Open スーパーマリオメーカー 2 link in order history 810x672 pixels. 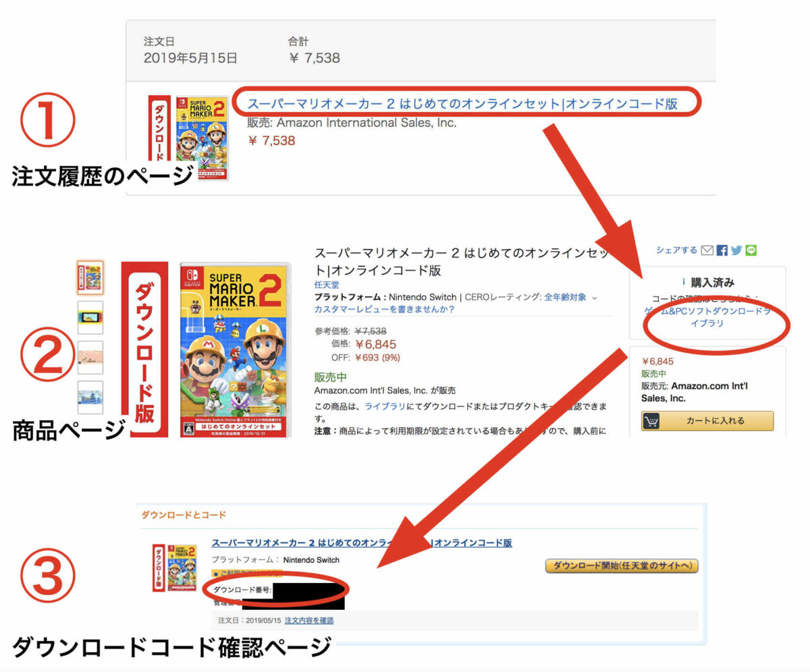pos(462,104)
